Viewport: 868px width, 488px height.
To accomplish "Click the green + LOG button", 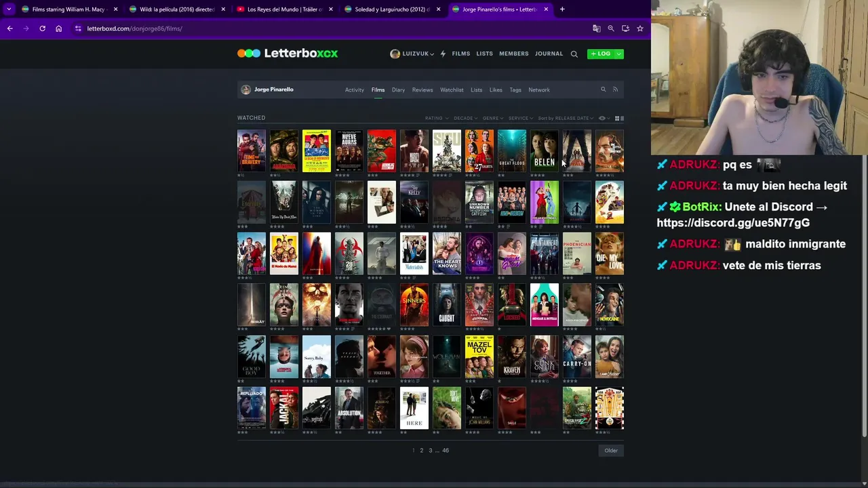I will pyautogui.click(x=600, y=54).
